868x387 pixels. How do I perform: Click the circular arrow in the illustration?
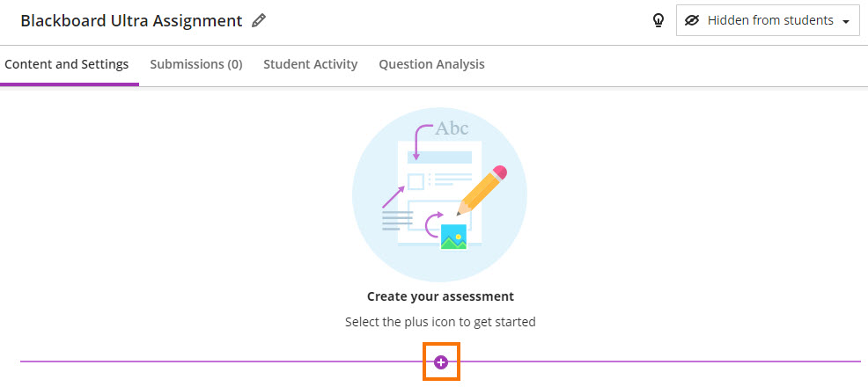coord(431,224)
